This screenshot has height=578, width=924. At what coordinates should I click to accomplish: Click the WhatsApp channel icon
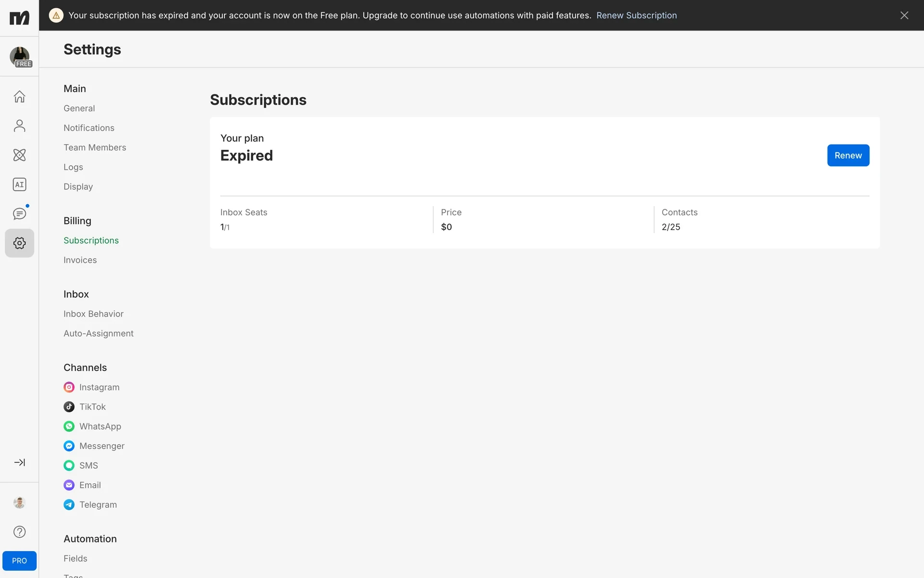(x=69, y=426)
